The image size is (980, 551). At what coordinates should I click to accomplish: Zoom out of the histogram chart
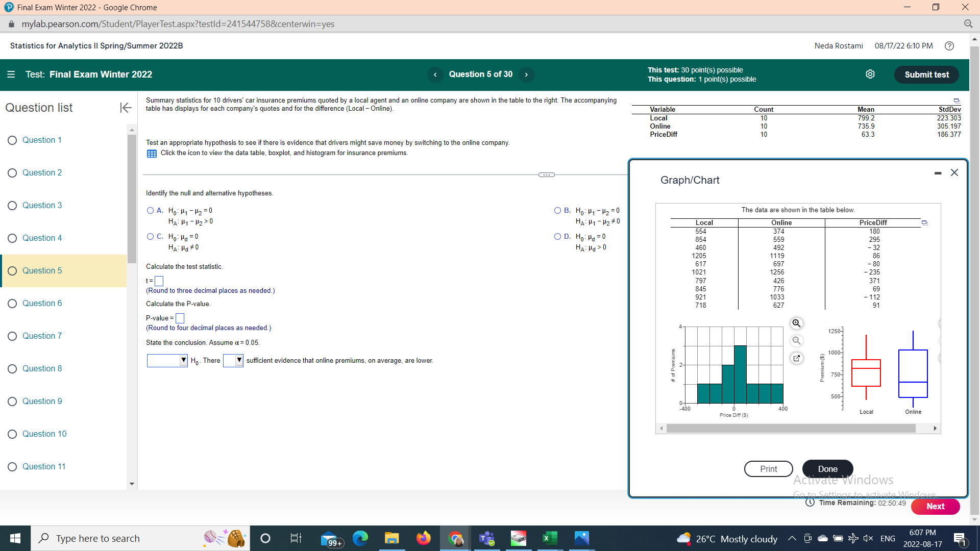796,341
